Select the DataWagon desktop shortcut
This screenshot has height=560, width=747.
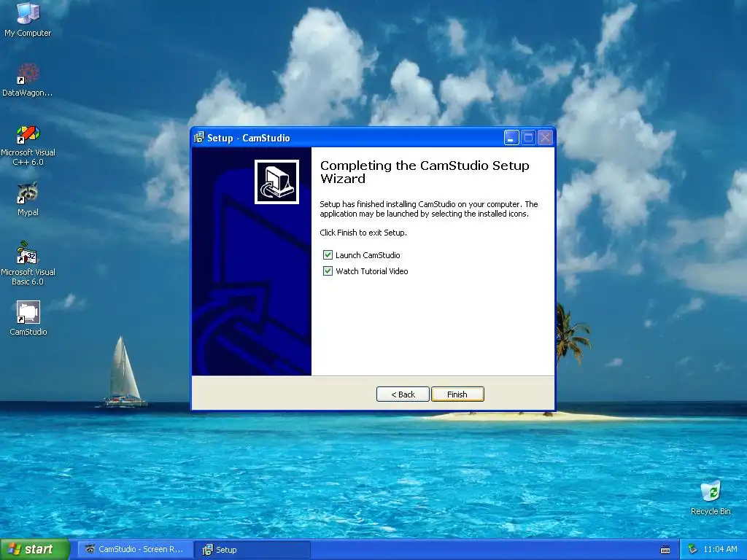28,80
